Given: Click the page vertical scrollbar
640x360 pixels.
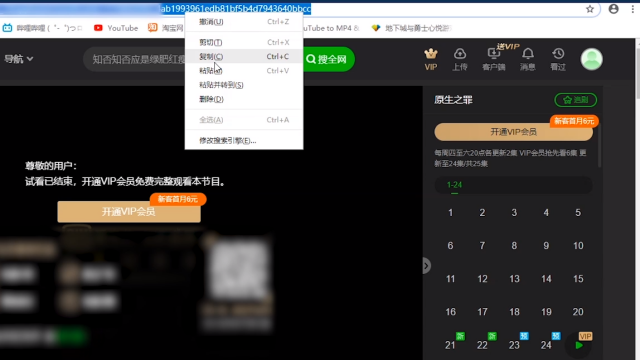Looking at the screenshot, I should (x=637, y=69).
